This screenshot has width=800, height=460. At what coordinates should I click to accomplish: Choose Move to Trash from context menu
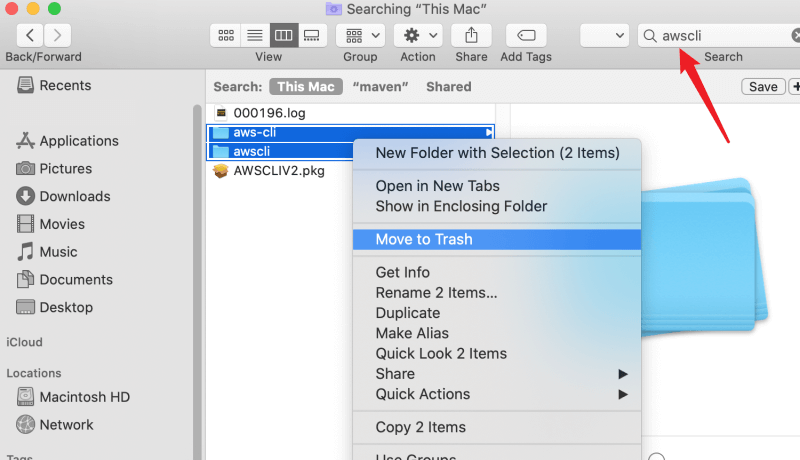pyautogui.click(x=424, y=239)
